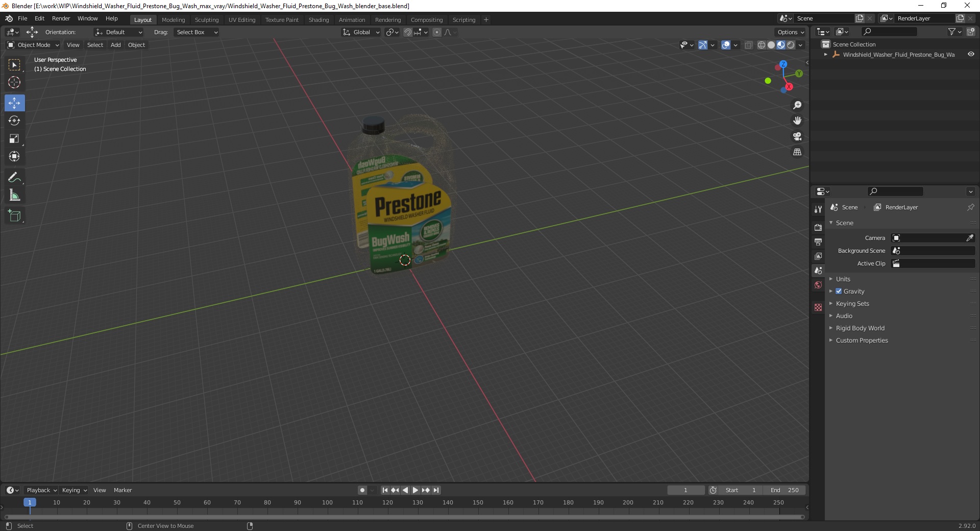This screenshot has width=980, height=531.
Task: Click the Zoom viewport icon
Action: pos(797,105)
